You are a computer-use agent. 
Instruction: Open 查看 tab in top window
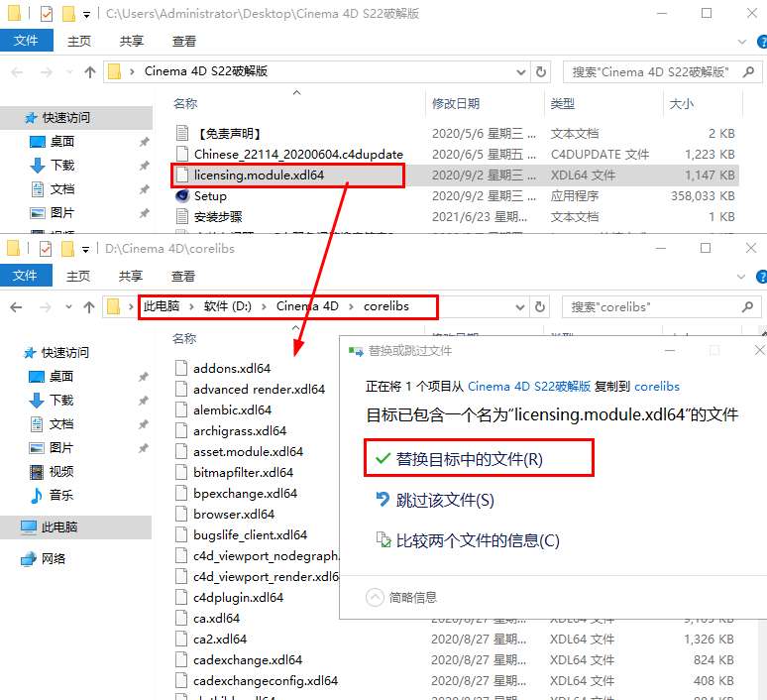click(x=184, y=42)
